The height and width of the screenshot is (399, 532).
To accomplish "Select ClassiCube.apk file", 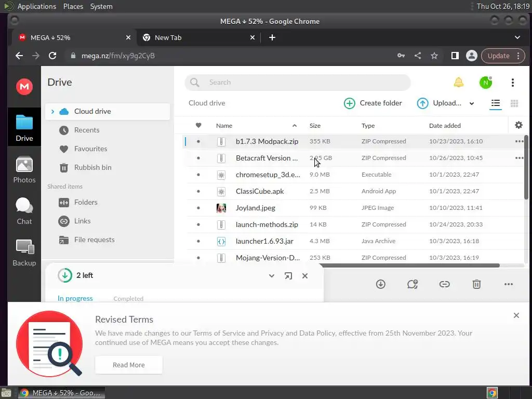I will pyautogui.click(x=260, y=191).
